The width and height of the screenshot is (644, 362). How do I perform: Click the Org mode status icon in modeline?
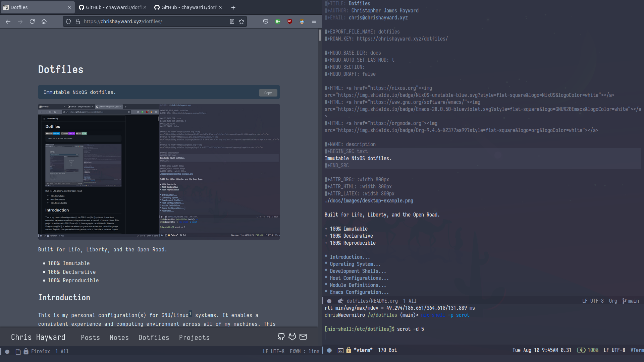614,301
